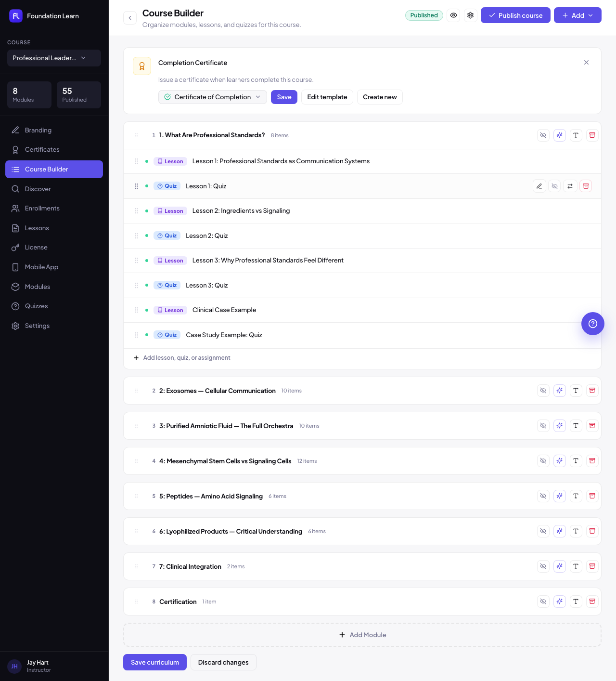Open Mobile App in the sidebar

click(54, 267)
